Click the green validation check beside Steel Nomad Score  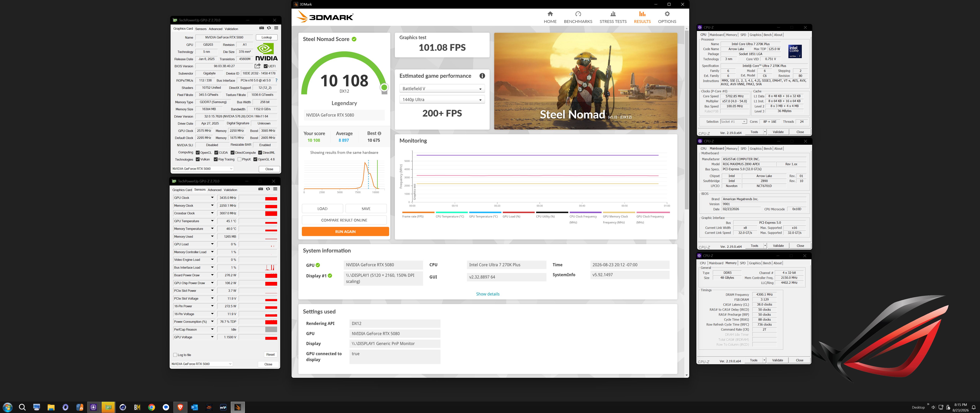coord(354,39)
